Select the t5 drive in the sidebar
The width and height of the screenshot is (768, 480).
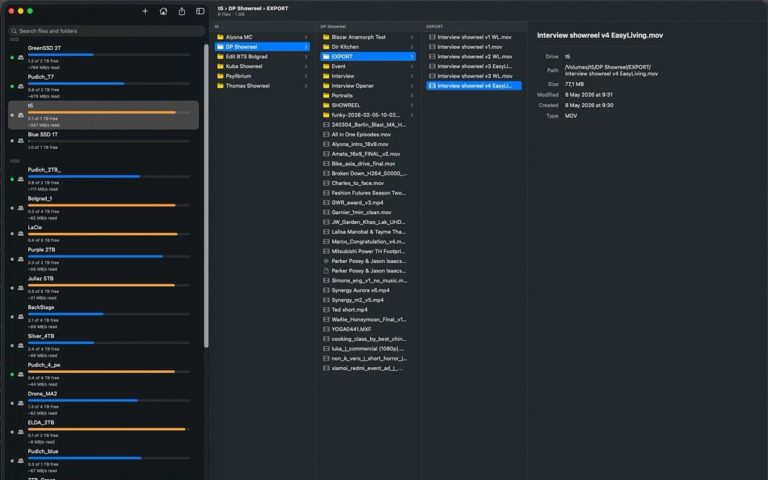point(103,115)
